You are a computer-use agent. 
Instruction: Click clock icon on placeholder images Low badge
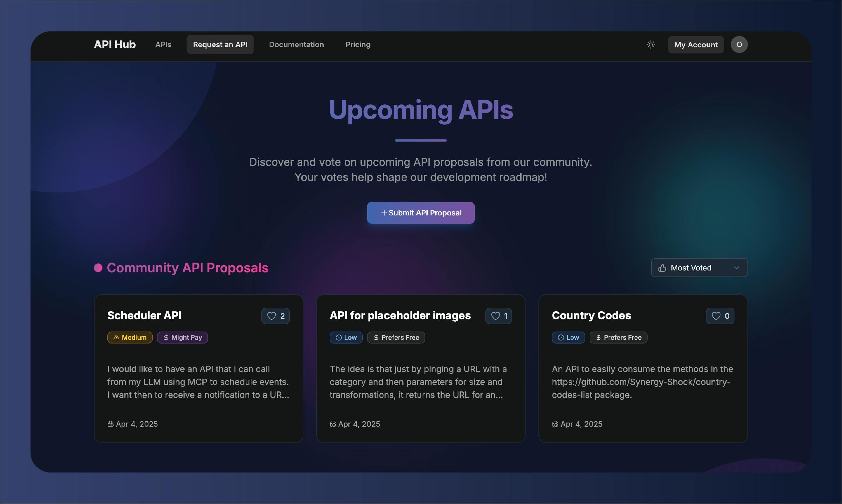click(339, 338)
